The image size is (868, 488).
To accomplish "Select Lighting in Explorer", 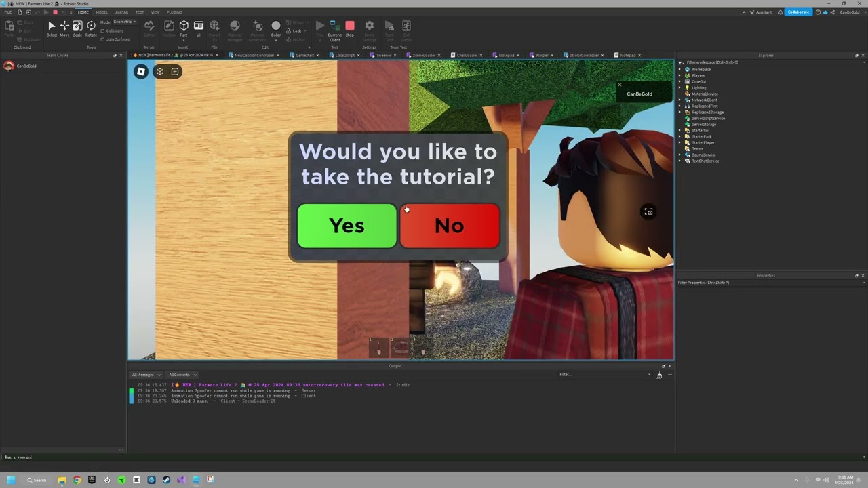I will tap(698, 88).
